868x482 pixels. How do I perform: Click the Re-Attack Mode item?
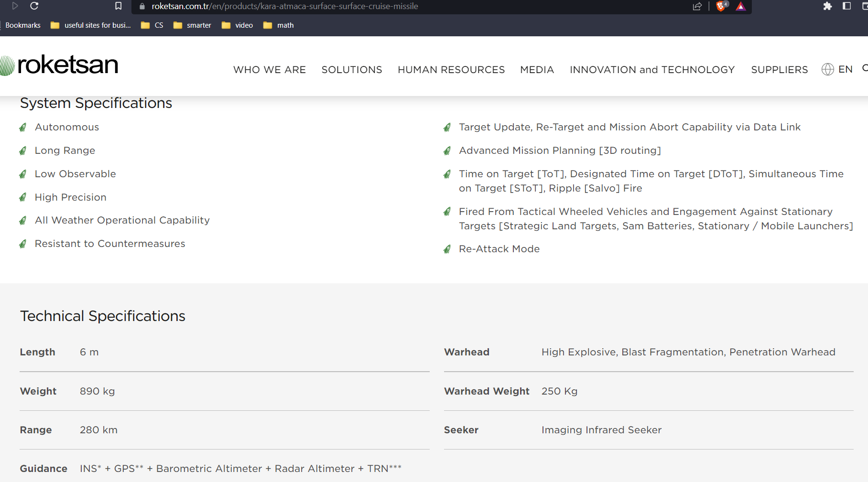pos(499,249)
